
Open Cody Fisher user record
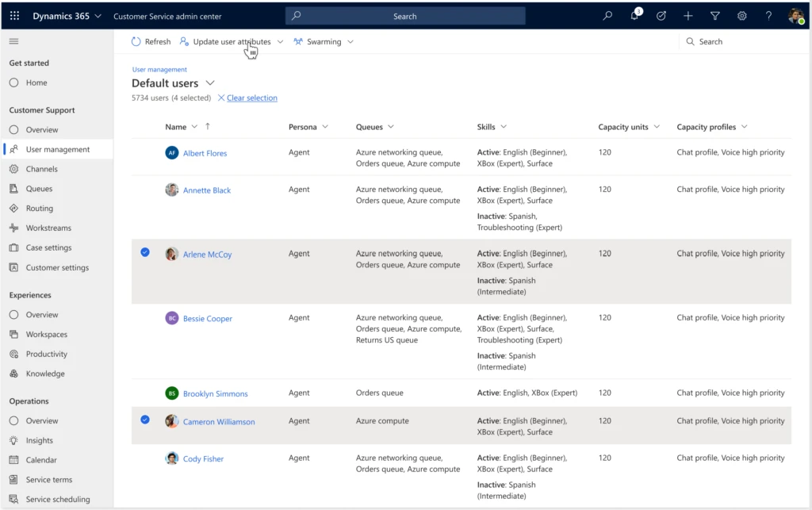[203, 459]
